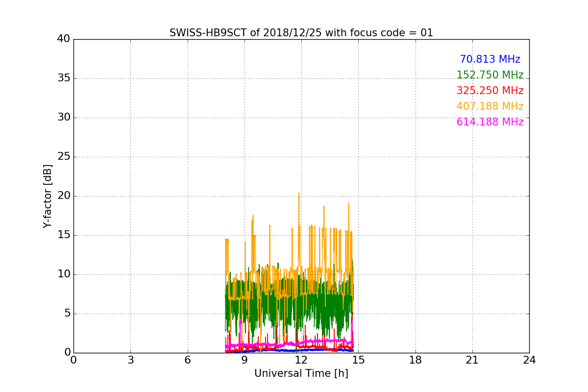Screen dimensions: 588x392
Task: Click the 407.188 MHz legend entry
Action: tap(490, 106)
